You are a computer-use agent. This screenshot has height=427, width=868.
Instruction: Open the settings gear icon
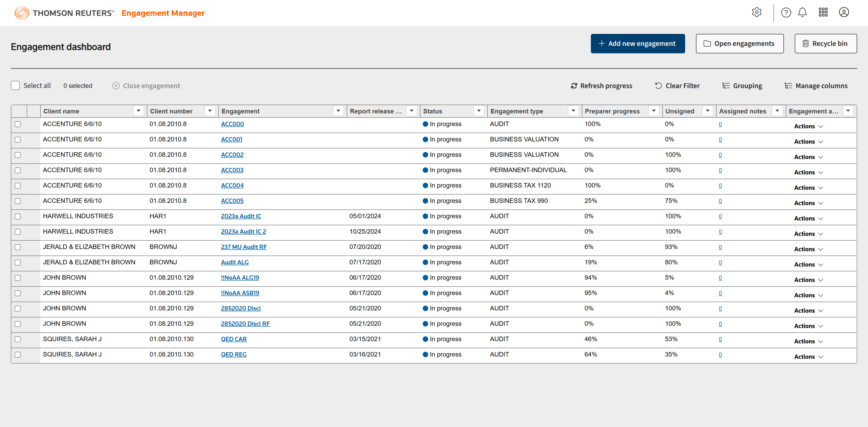(757, 12)
